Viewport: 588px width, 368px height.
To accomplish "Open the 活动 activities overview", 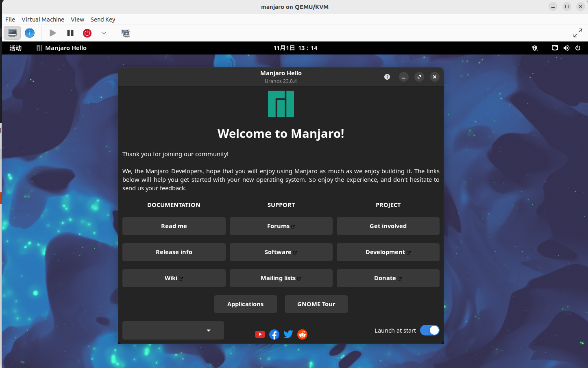I will pos(15,48).
